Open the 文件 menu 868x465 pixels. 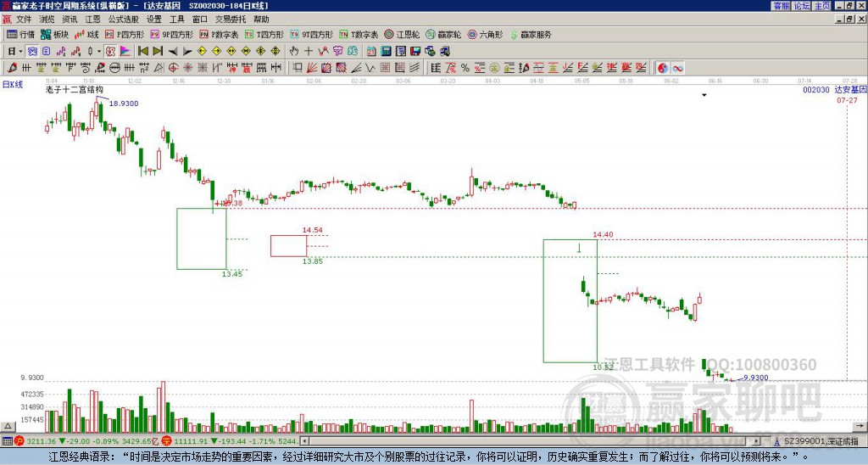point(24,20)
